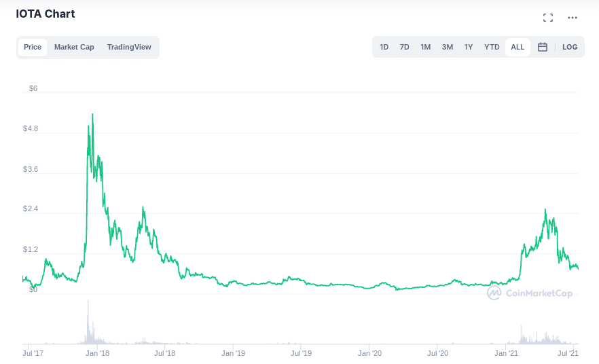Choose the 3M time range
Image resolution: width=599 pixels, height=364 pixels.
pos(448,47)
